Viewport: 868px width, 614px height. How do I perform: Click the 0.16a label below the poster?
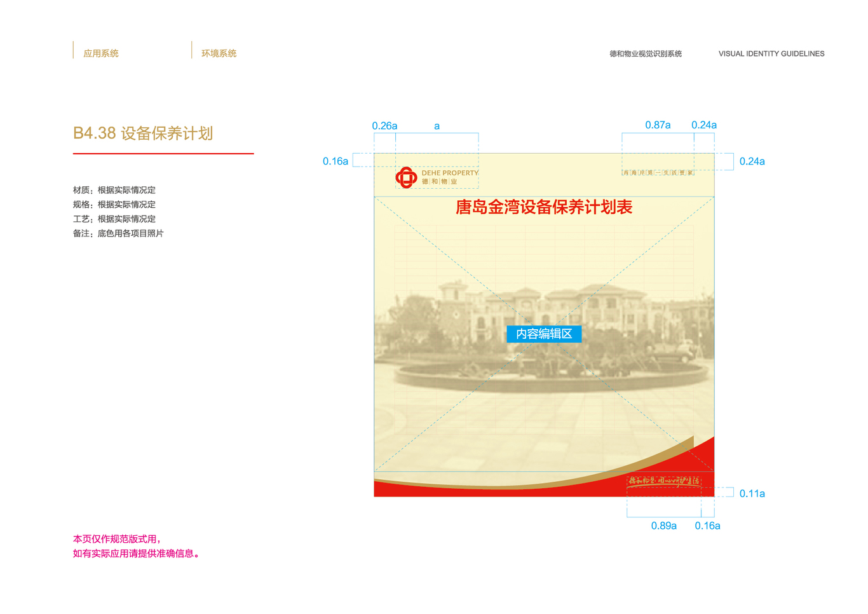click(707, 526)
